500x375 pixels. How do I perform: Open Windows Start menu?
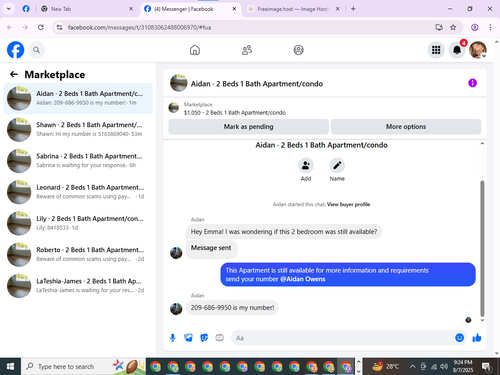10,367
